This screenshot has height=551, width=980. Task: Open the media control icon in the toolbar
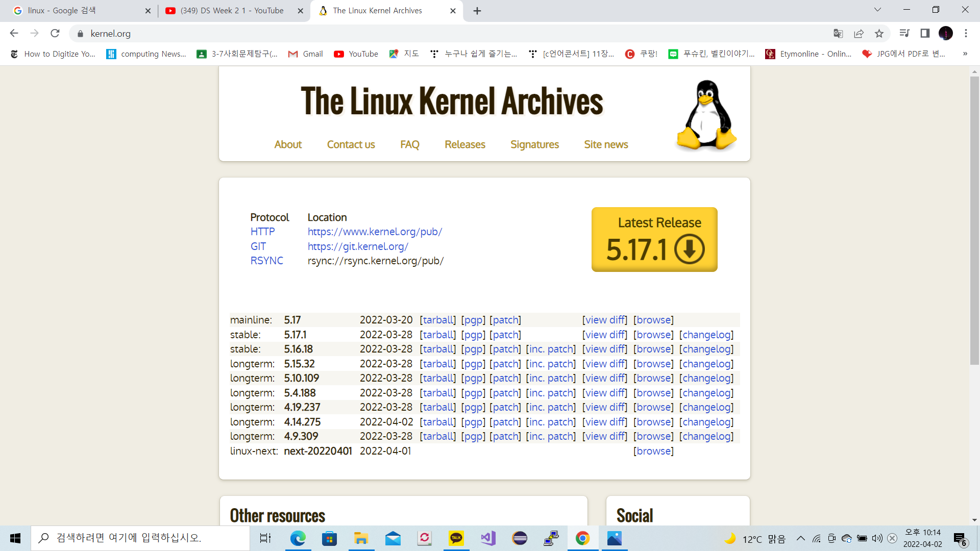904,34
